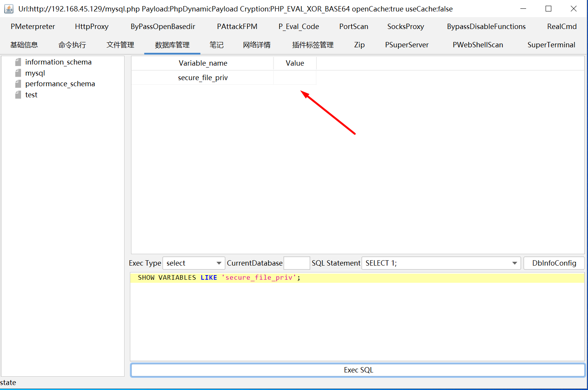Image resolution: width=588 pixels, height=390 pixels.
Task: Switch to the SocksProxy tab
Action: [406, 26]
